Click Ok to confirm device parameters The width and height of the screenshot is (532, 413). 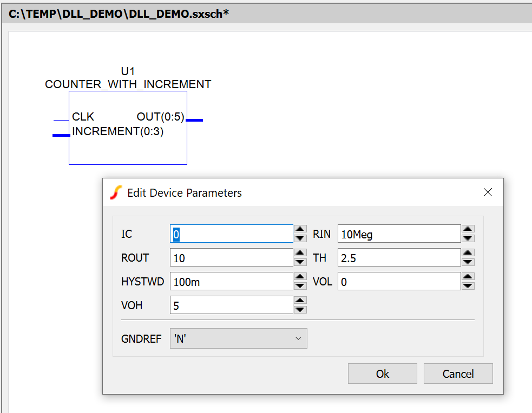pos(382,374)
